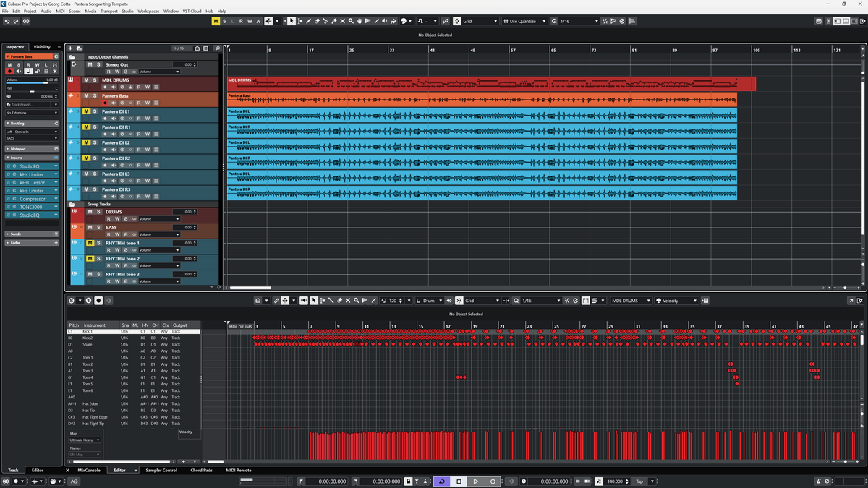Select the Erase tool in top toolbar
Viewport: 868px width, 488px height.
[x=318, y=21]
